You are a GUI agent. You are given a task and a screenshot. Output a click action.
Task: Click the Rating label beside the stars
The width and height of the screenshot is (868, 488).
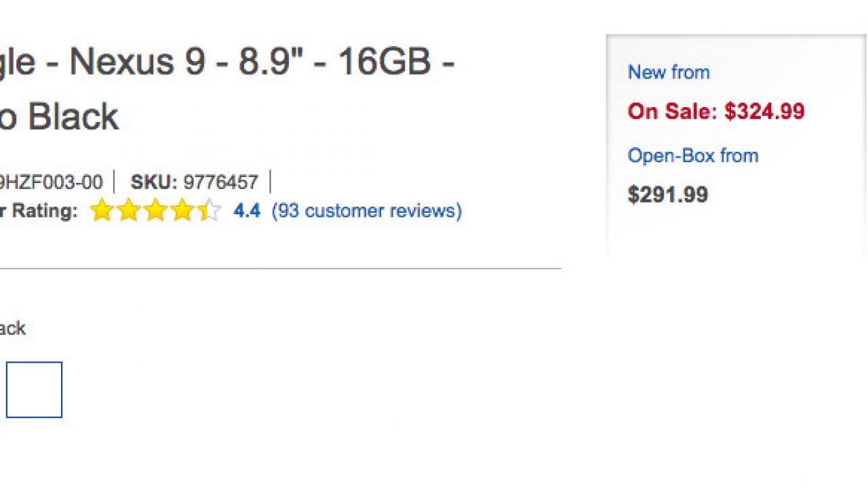[x=39, y=211]
